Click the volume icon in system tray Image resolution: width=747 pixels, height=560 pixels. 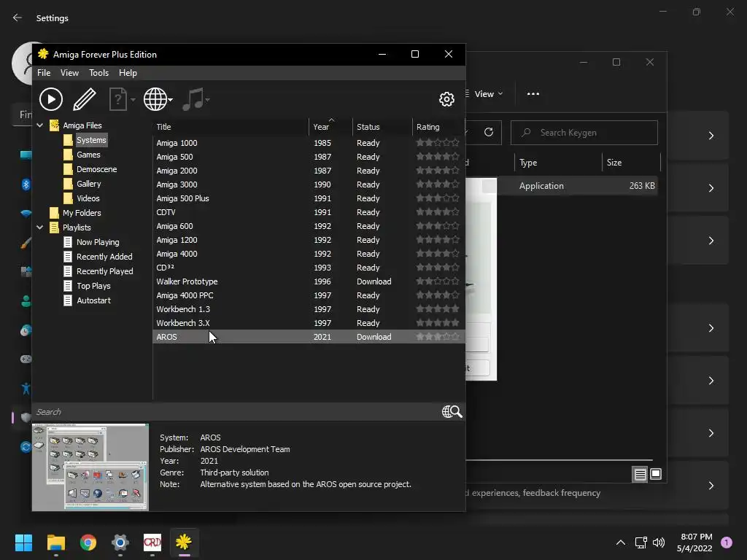click(x=659, y=542)
